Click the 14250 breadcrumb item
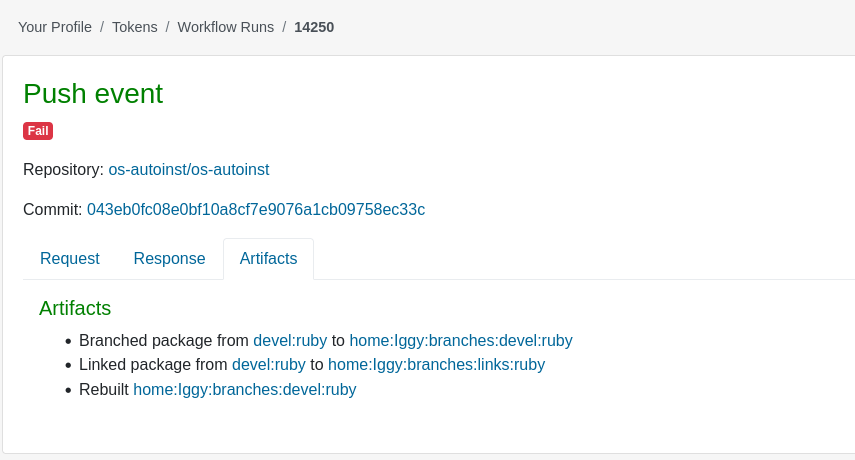The image size is (855, 460). [314, 27]
